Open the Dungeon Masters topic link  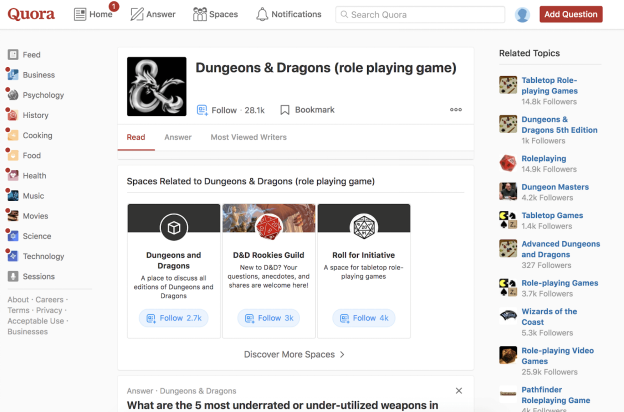[x=555, y=187]
